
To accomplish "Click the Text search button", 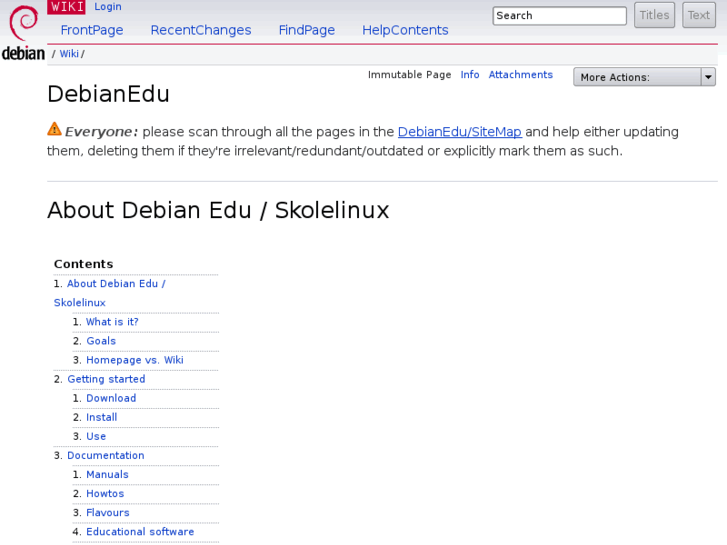I will click(x=699, y=15).
